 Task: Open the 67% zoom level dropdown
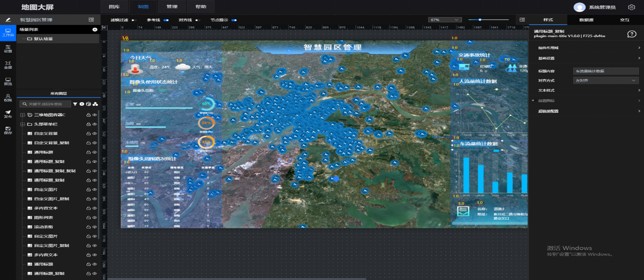tap(445, 20)
